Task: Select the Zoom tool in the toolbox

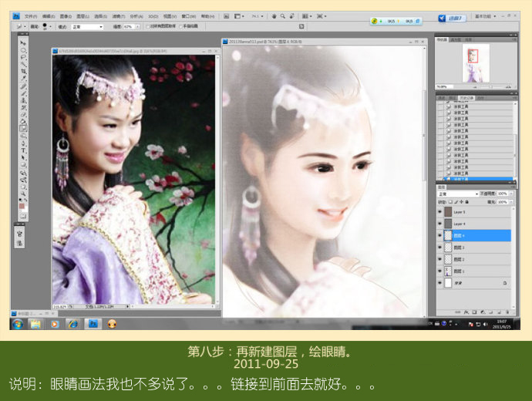Action: (x=23, y=194)
